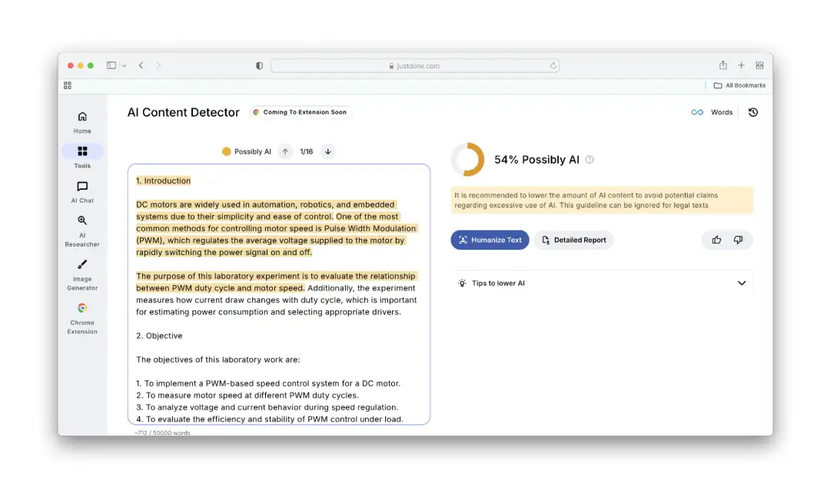Open Home in the sidebar

click(x=82, y=122)
